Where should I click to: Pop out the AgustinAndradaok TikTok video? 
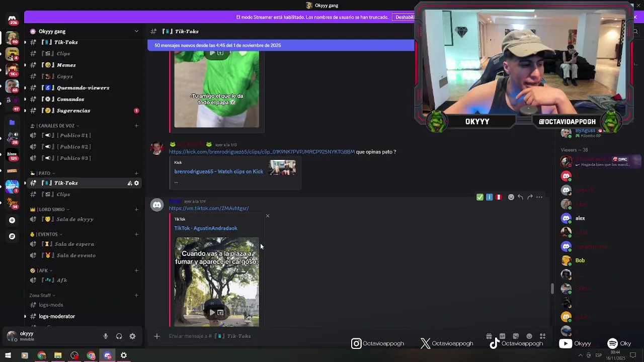[220, 313]
